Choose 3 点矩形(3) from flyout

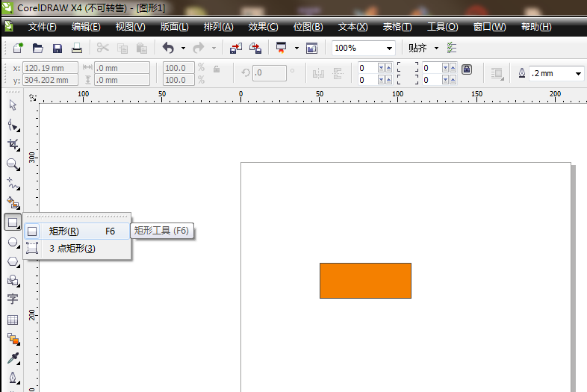click(x=77, y=248)
